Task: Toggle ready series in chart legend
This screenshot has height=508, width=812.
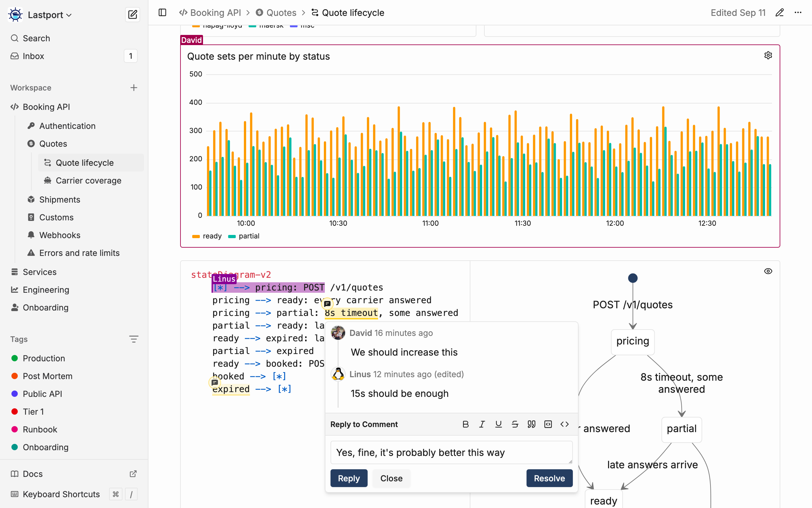Action: click(x=207, y=236)
